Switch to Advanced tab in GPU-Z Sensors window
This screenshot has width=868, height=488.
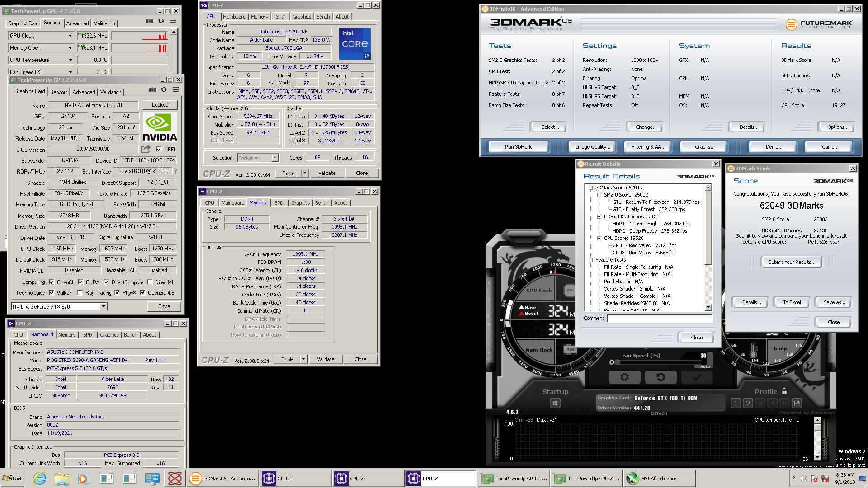pos(77,23)
